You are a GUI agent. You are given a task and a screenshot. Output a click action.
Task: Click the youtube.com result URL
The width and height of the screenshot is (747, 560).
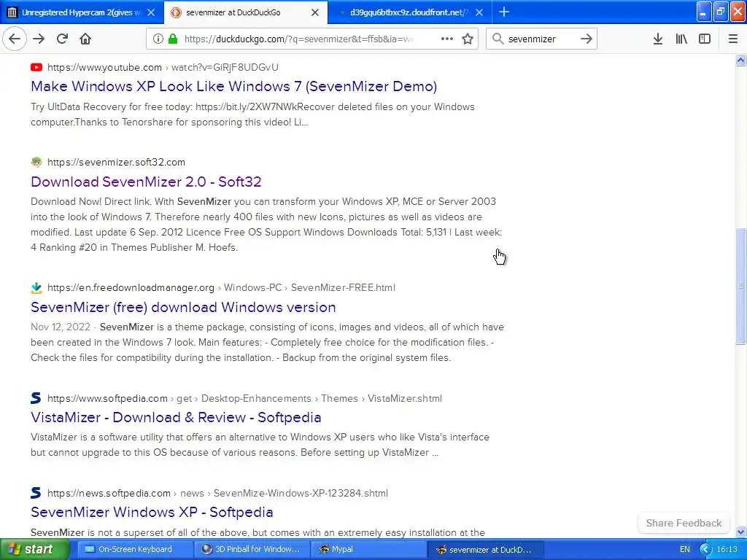[x=163, y=67]
